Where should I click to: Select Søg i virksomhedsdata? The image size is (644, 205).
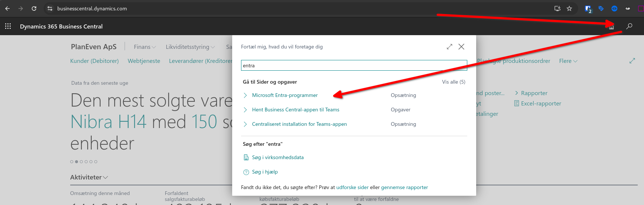[278, 157]
